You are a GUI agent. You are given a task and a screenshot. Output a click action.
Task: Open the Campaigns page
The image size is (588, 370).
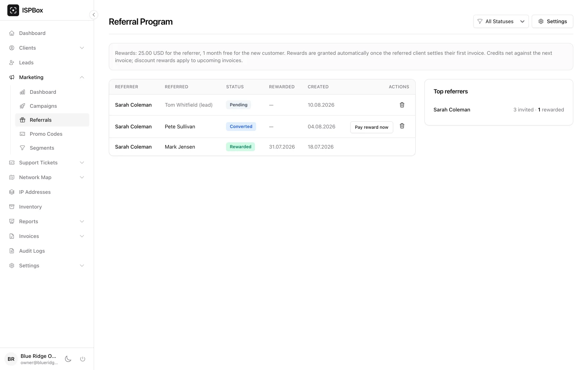(52, 106)
